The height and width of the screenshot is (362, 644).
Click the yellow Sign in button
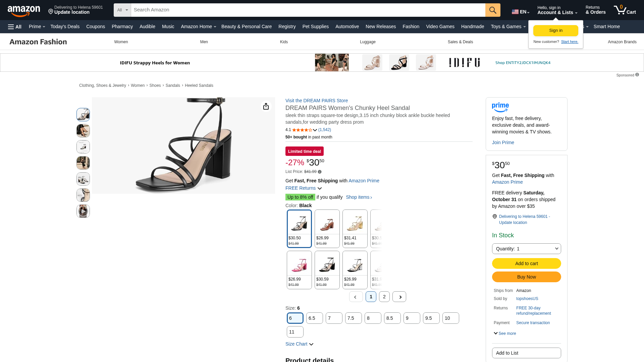555,31
